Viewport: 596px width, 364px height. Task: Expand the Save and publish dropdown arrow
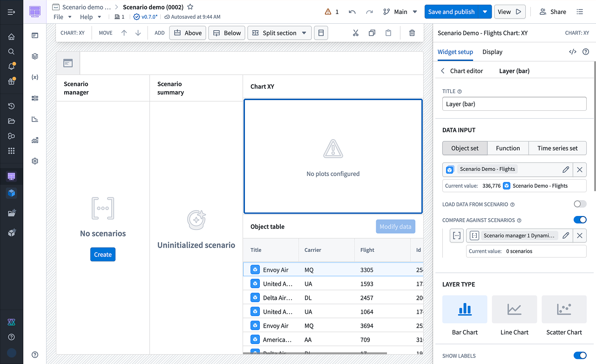point(485,12)
